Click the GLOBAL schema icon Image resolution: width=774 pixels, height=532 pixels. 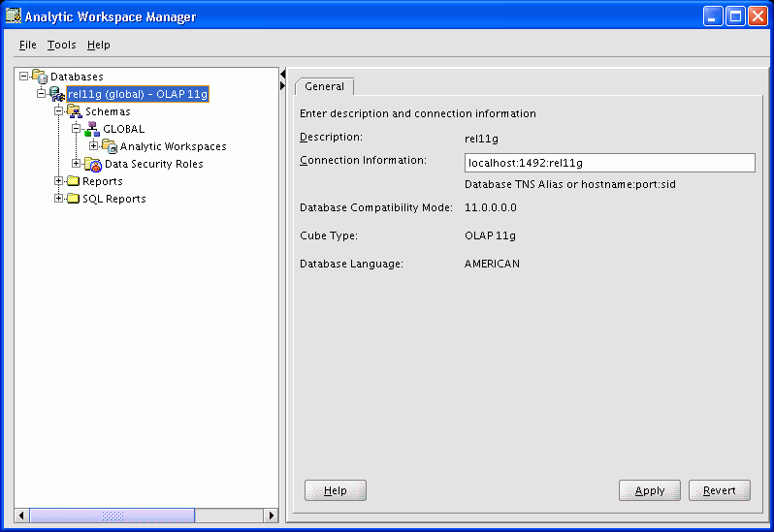coord(92,129)
